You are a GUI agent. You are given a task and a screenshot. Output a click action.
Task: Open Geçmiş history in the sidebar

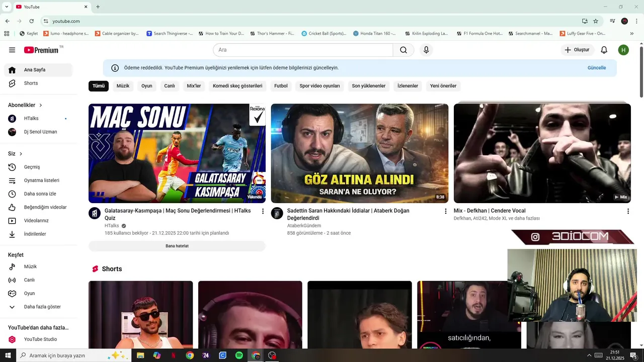38,167
